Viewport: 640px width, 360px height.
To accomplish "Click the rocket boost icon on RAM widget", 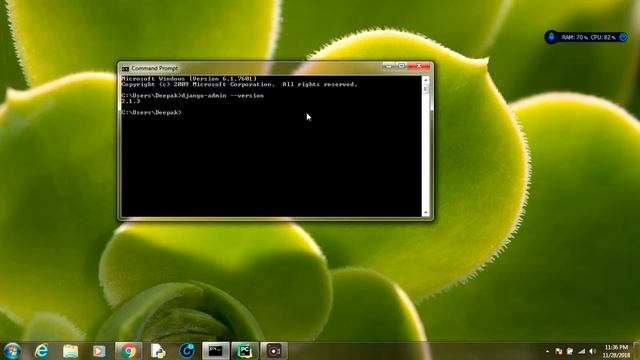I will [551, 37].
